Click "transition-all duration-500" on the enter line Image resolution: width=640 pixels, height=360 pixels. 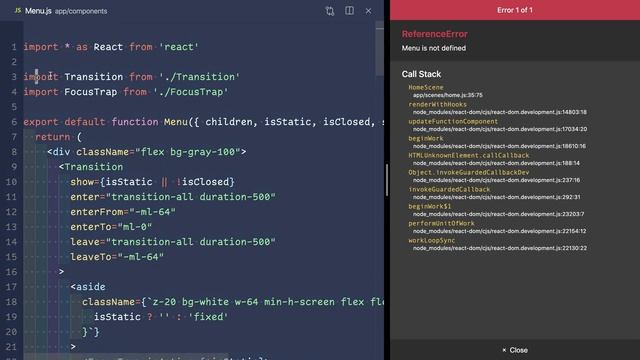[x=191, y=197]
